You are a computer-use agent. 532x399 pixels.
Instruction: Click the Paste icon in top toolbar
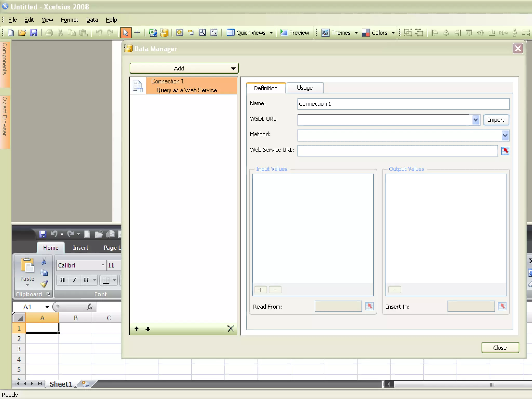[83, 32]
